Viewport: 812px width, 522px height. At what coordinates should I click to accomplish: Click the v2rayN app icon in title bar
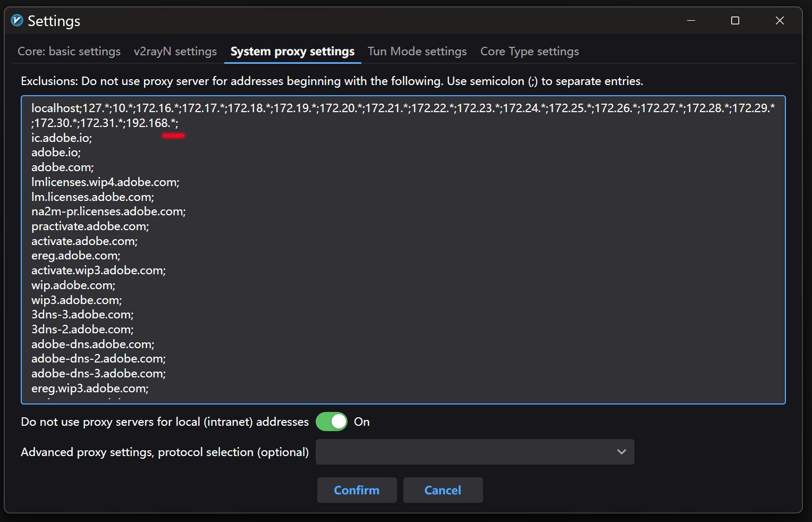click(17, 21)
